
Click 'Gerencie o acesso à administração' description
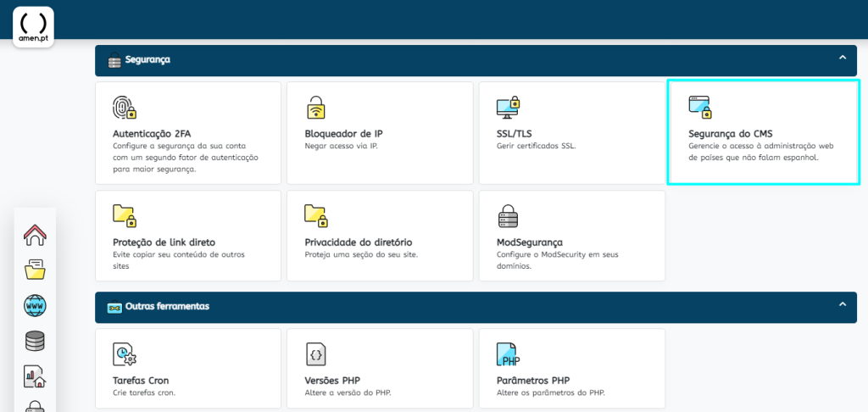760,152
